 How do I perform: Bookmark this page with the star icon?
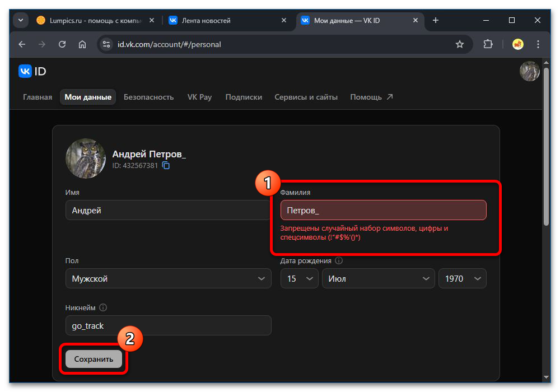pos(460,44)
